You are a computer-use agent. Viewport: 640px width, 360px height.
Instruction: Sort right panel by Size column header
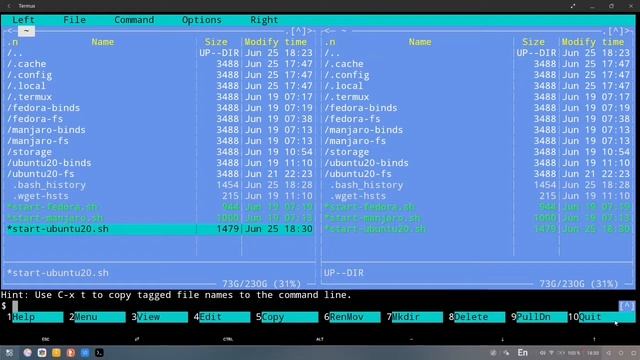(533, 42)
